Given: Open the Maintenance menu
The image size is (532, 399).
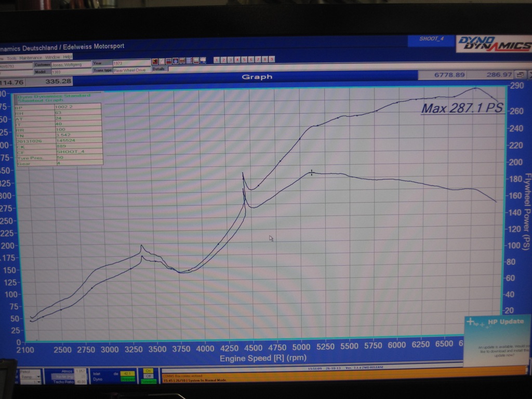Looking at the screenshot, I should click(31, 58).
